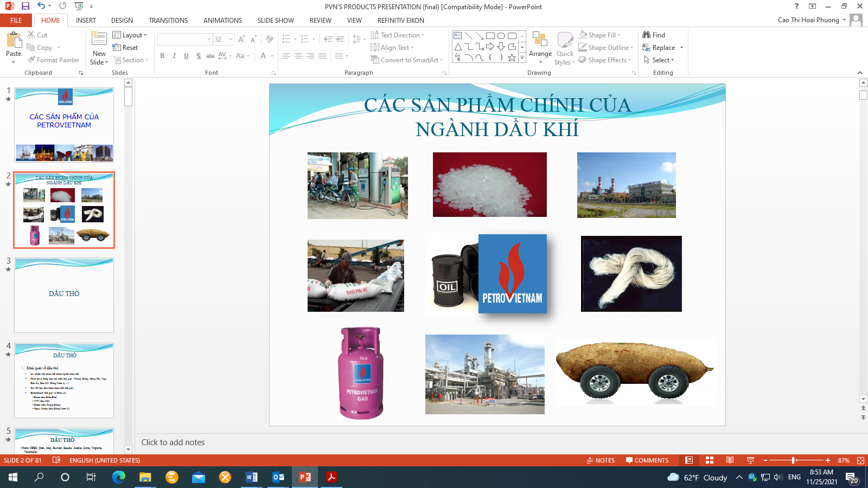
Task: Click the Reset slide button
Action: pos(126,48)
